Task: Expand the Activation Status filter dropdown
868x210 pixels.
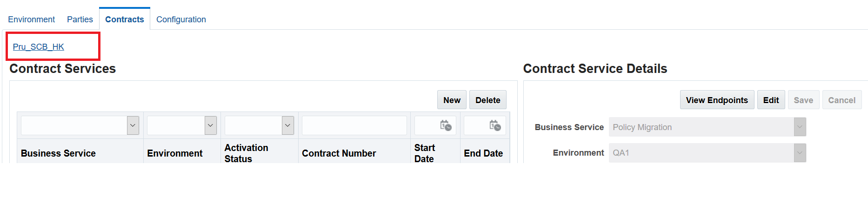Action: coord(288,125)
